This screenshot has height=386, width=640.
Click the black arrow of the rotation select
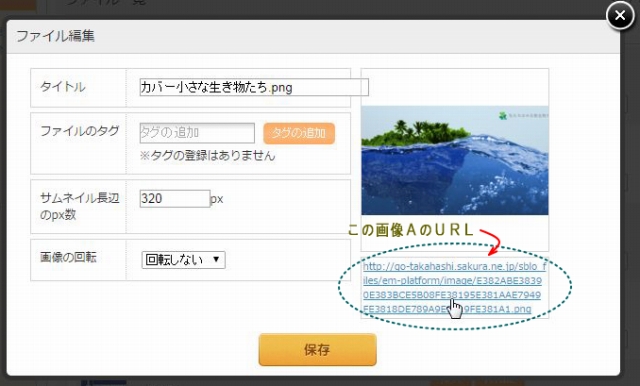(x=216, y=260)
